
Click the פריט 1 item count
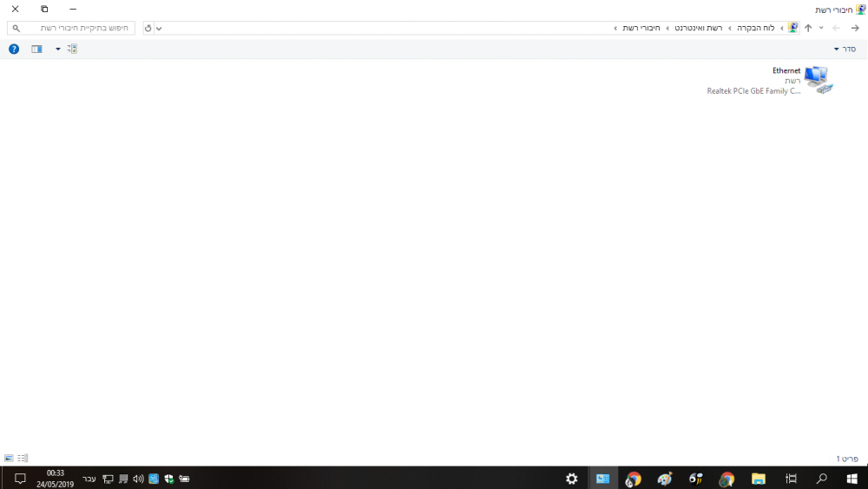tap(847, 459)
